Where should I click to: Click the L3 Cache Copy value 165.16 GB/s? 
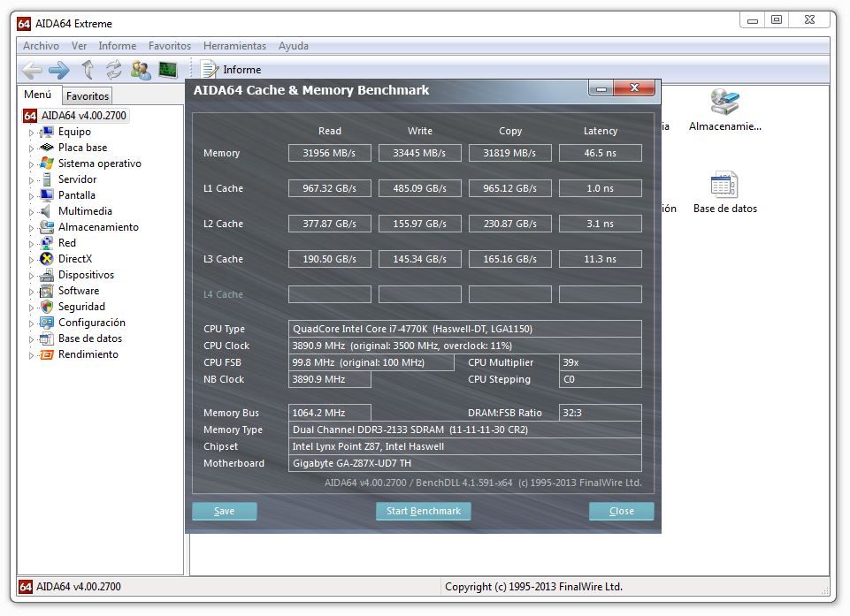tap(510, 259)
